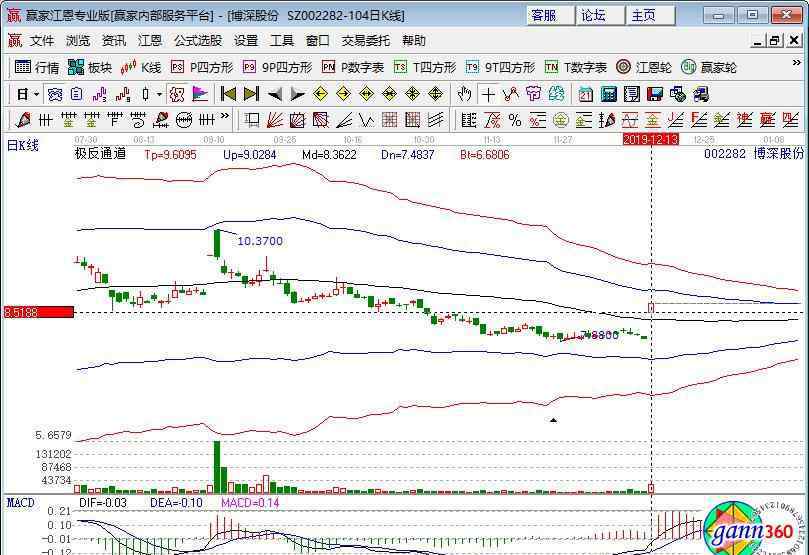Open the 行情 market quotes view
The width and height of the screenshot is (809, 555).
point(37,68)
